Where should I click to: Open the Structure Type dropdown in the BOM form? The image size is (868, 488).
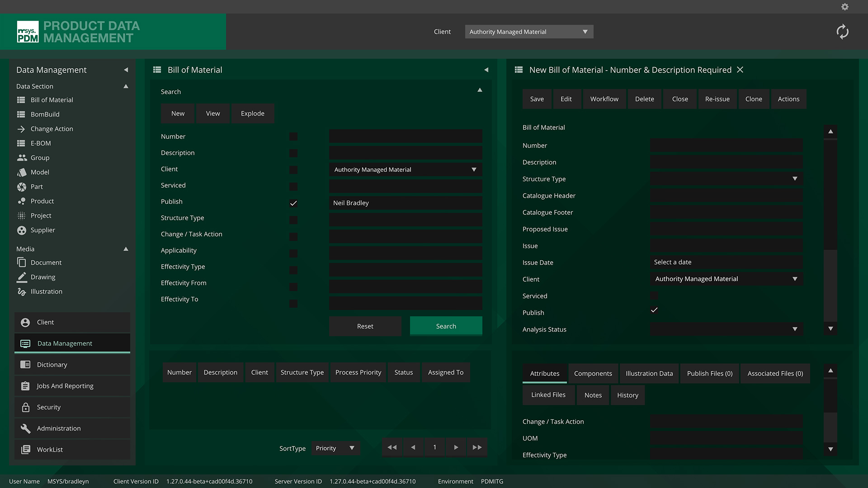(x=726, y=179)
